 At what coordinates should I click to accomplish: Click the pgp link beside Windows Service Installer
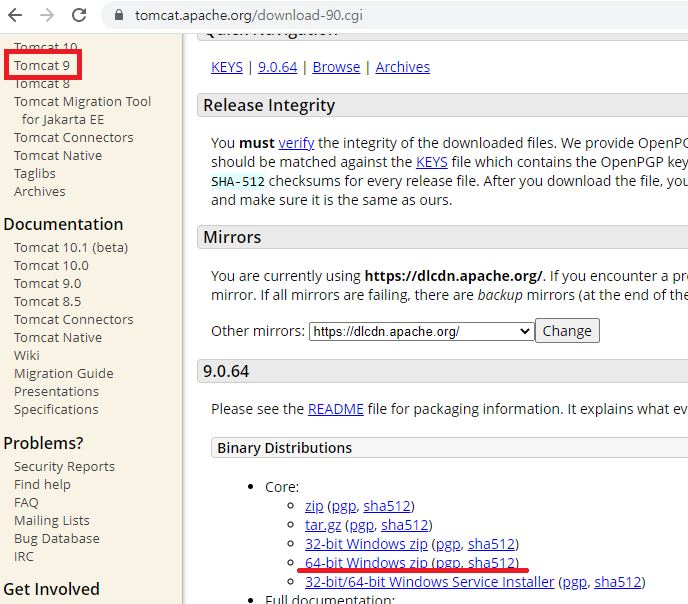pos(575,582)
